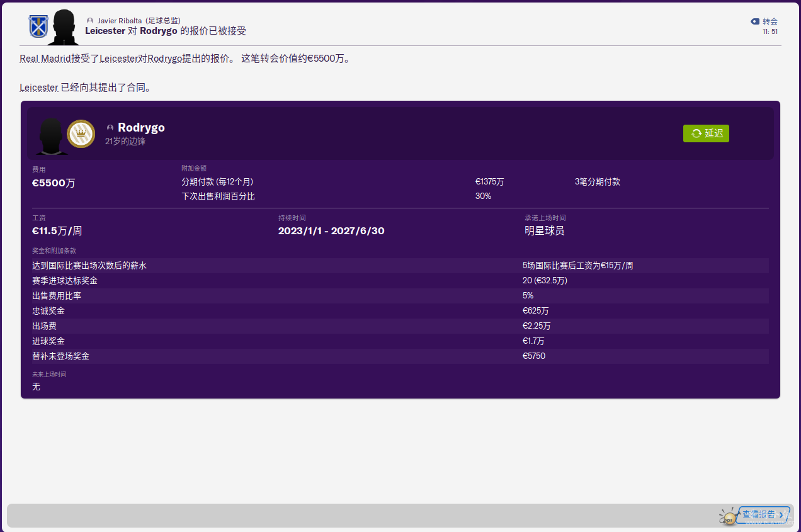Click the chevron arrow on 查看报告 button
The width and height of the screenshot is (801, 532).
coord(781,515)
